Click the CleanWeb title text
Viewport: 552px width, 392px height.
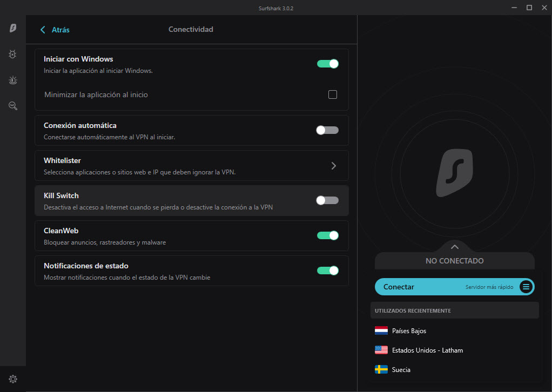coord(61,231)
